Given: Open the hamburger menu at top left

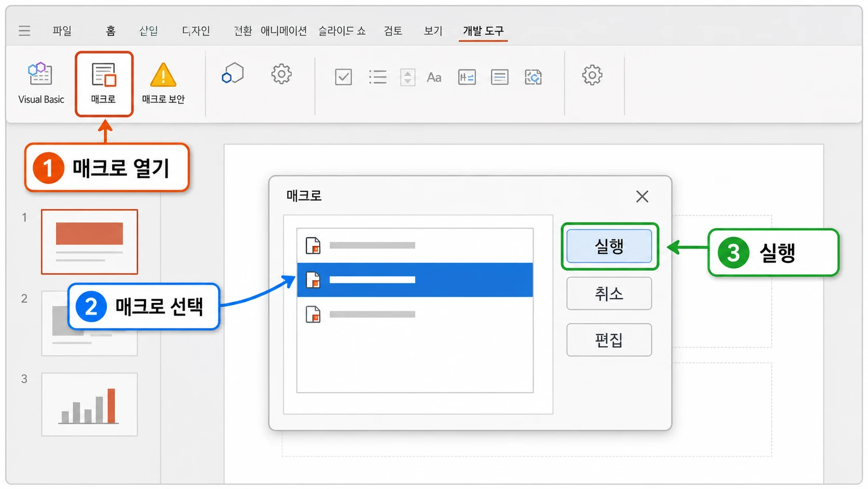Looking at the screenshot, I should [x=24, y=31].
